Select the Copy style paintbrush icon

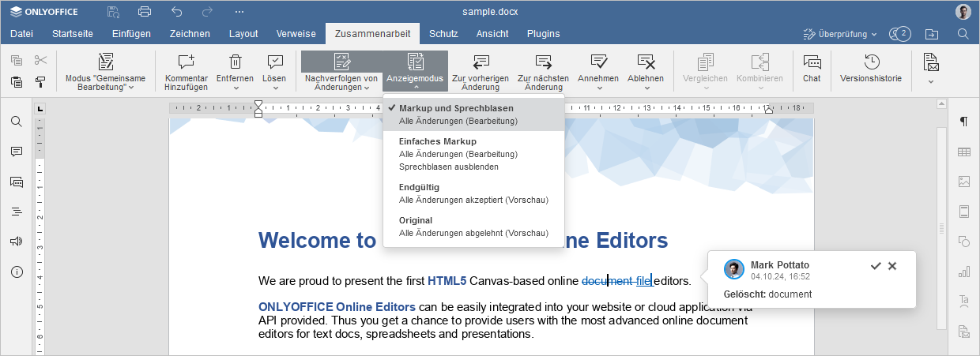point(40,81)
